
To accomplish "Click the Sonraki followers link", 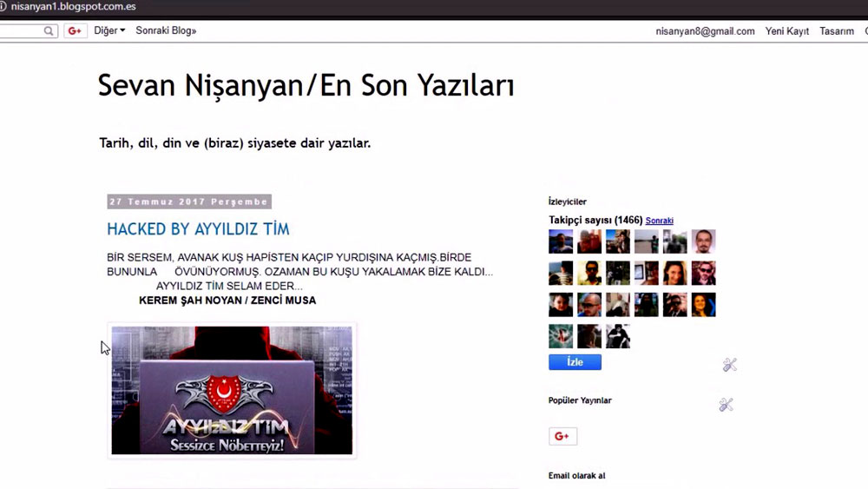I will point(659,221).
